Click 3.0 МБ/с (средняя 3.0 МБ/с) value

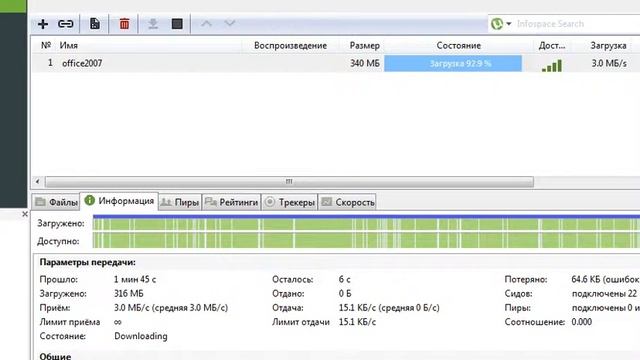171,308
